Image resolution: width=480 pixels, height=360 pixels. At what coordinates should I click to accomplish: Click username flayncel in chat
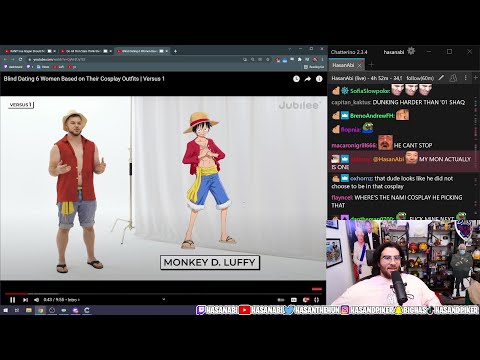coord(342,197)
